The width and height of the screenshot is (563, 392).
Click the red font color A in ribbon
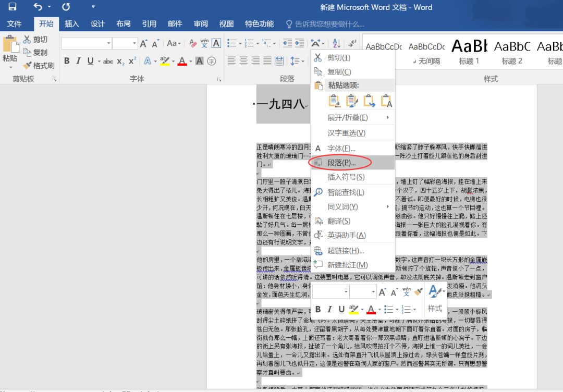182,61
